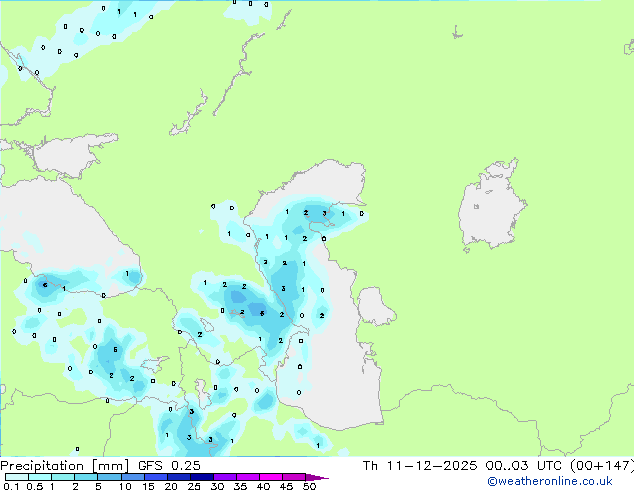634x490 pixels.
Task: Click the 0.5–1 mm legend color box
Action: [40, 477]
